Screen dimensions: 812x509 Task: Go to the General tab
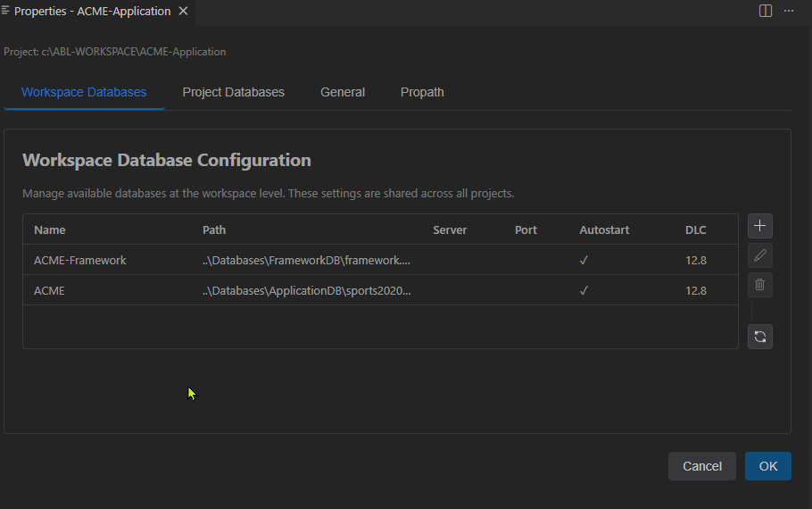click(343, 92)
